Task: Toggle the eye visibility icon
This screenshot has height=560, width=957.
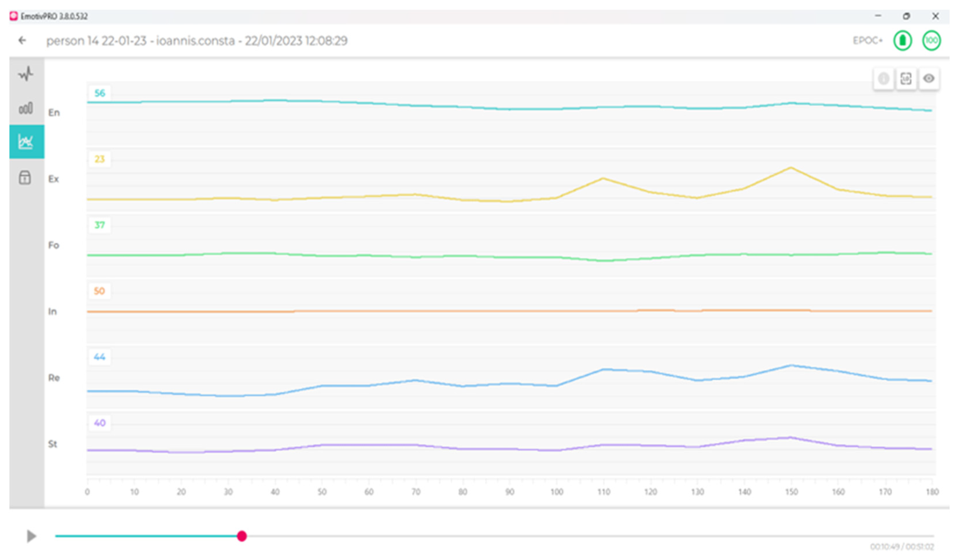Action: coord(929,79)
